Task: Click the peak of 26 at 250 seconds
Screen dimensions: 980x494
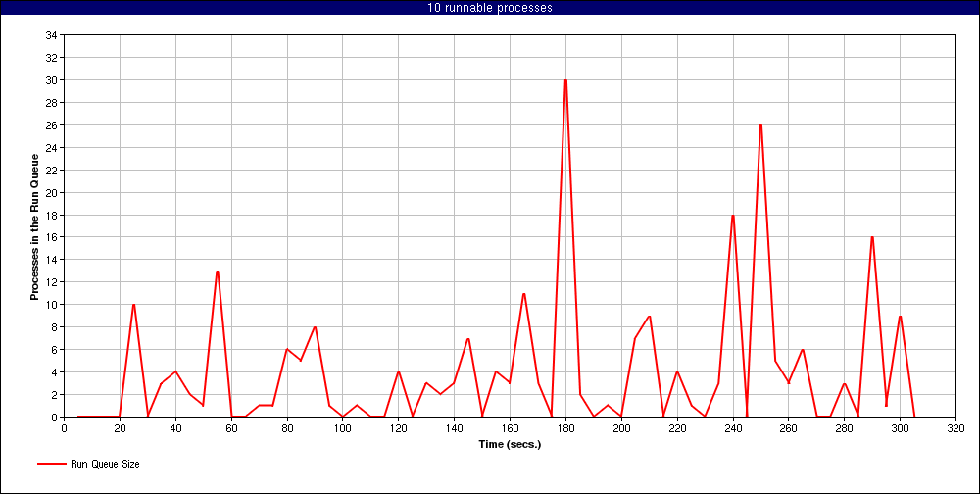Action: pos(760,125)
